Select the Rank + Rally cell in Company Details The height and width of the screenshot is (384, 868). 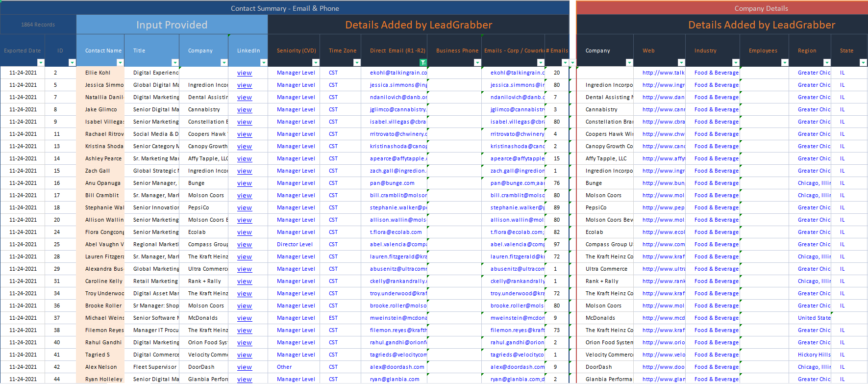605,281
